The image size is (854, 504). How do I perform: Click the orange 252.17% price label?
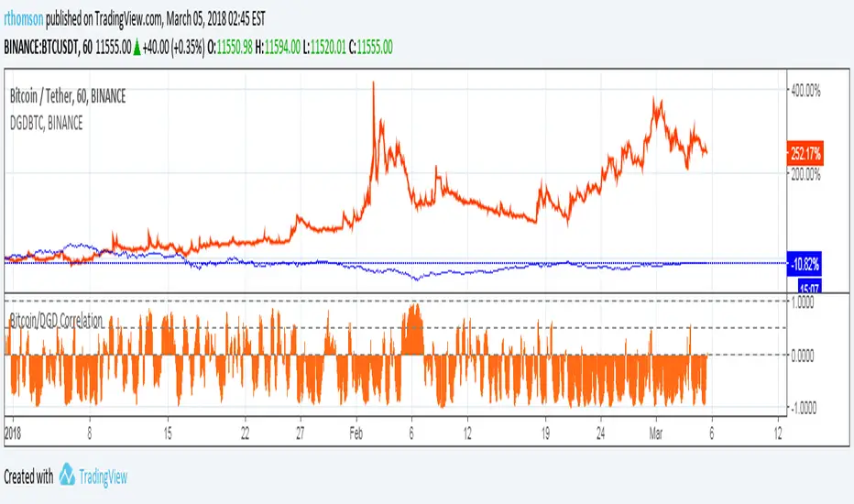coord(805,154)
